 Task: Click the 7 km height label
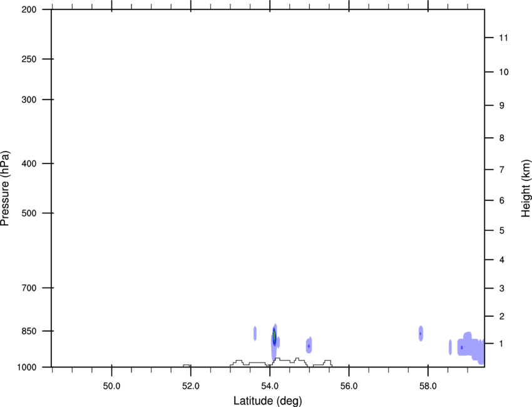(x=502, y=170)
